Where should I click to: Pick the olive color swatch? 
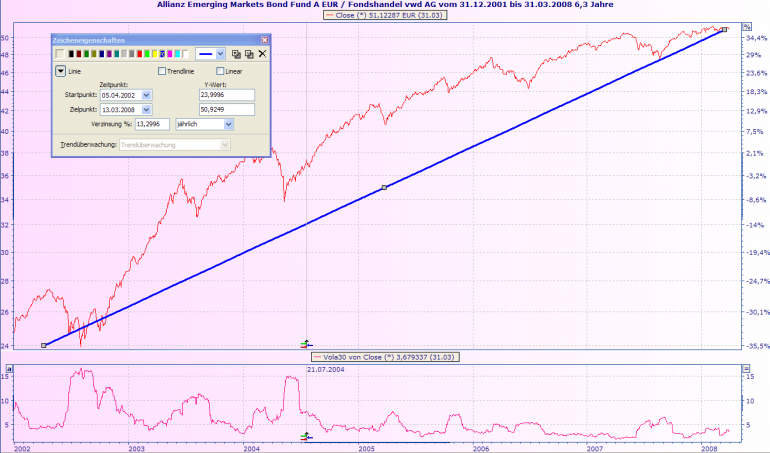pos(94,54)
